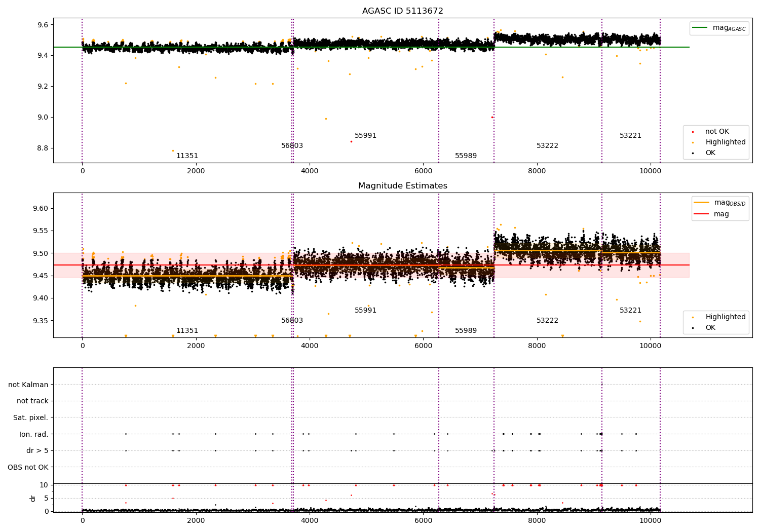The image size is (760, 532).
Task: Click 'not OK' legend entry in top plot
Action: [712, 132]
